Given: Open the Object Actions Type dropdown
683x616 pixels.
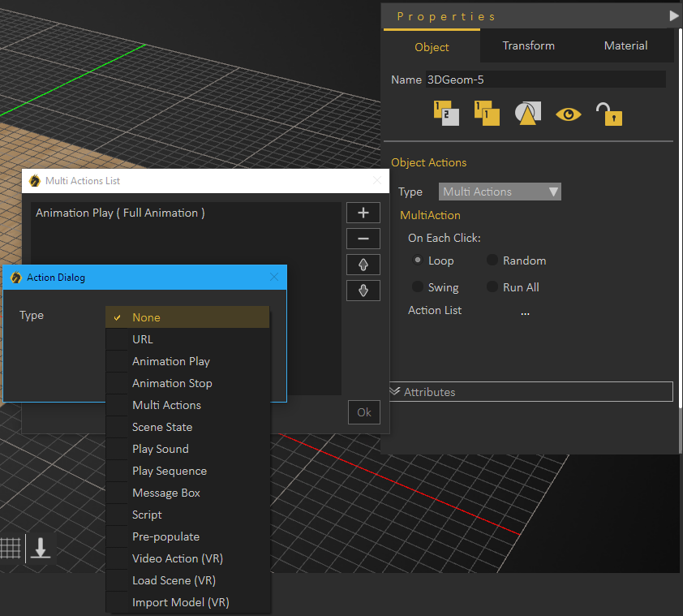Looking at the screenshot, I should pos(500,192).
